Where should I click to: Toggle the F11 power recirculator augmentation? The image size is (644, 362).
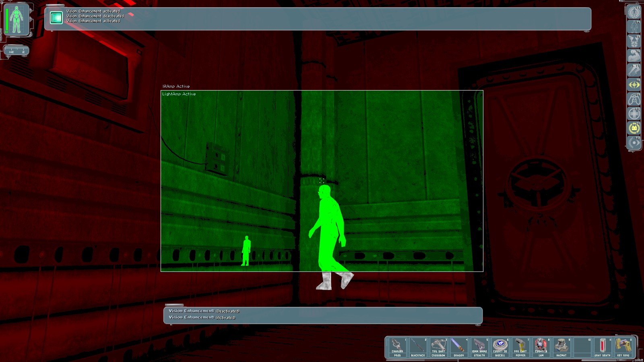coord(634,128)
